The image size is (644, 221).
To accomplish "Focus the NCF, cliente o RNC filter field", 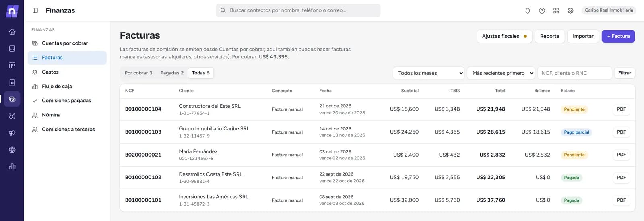I will [574, 73].
